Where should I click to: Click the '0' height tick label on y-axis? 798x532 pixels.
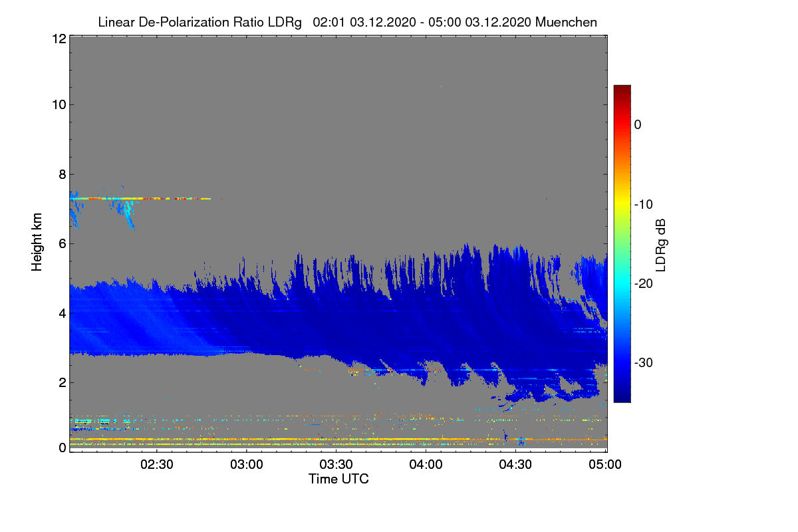62,448
